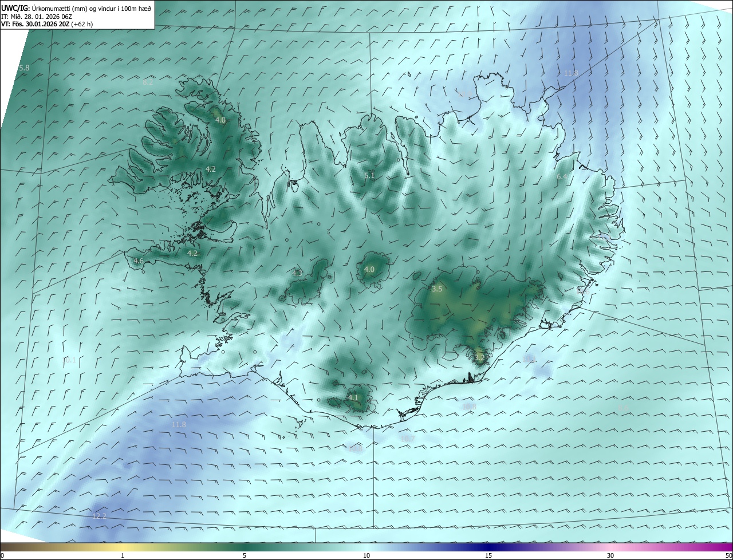Click the 6.4 value in east Iceland
This screenshot has width=733, height=560.
(x=562, y=177)
